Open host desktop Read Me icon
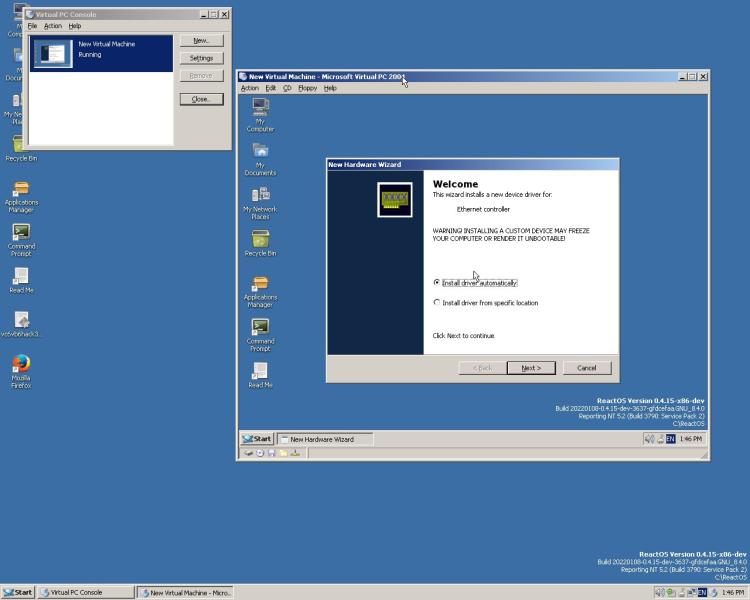 click(21, 280)
